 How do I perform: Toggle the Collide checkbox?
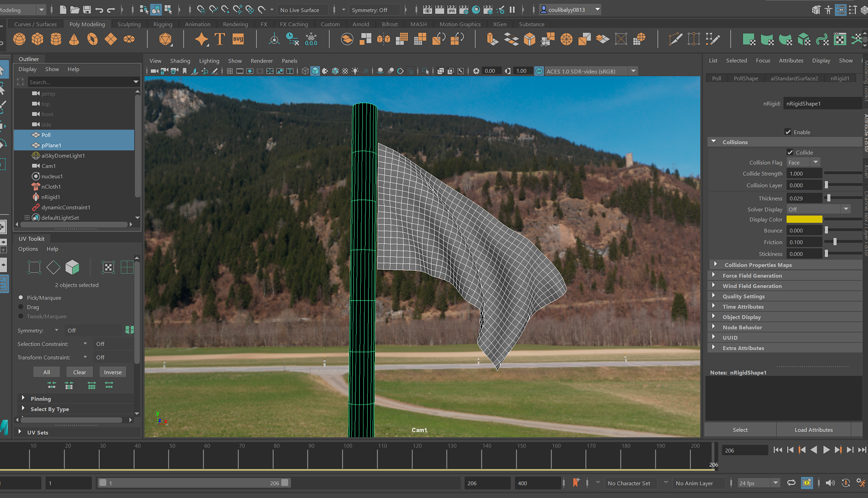click(790, 152)
